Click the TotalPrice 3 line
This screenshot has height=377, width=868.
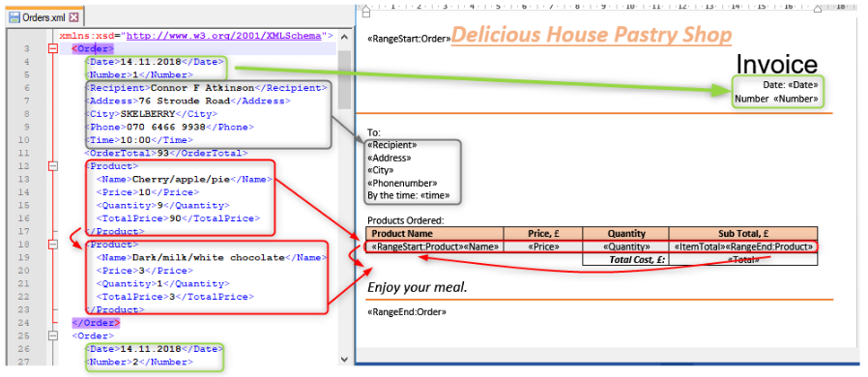click(x=175, y=297)
